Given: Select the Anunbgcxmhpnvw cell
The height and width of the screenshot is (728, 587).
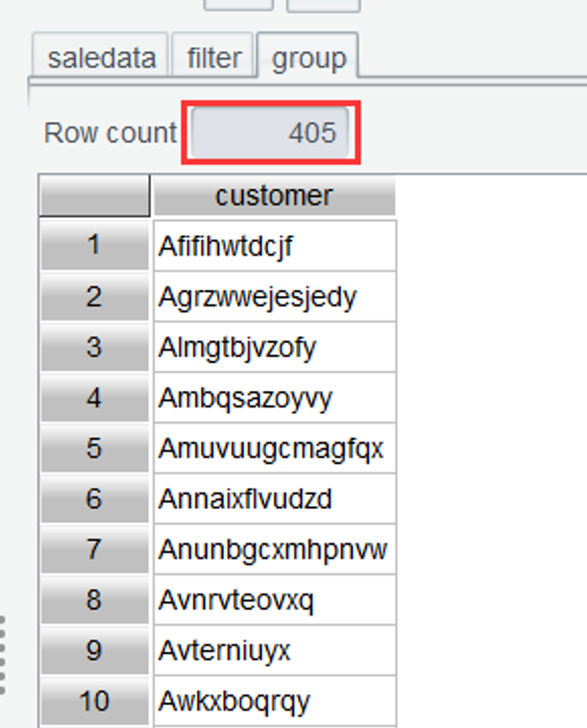Looking at the screenshot, I should point(274,549).
